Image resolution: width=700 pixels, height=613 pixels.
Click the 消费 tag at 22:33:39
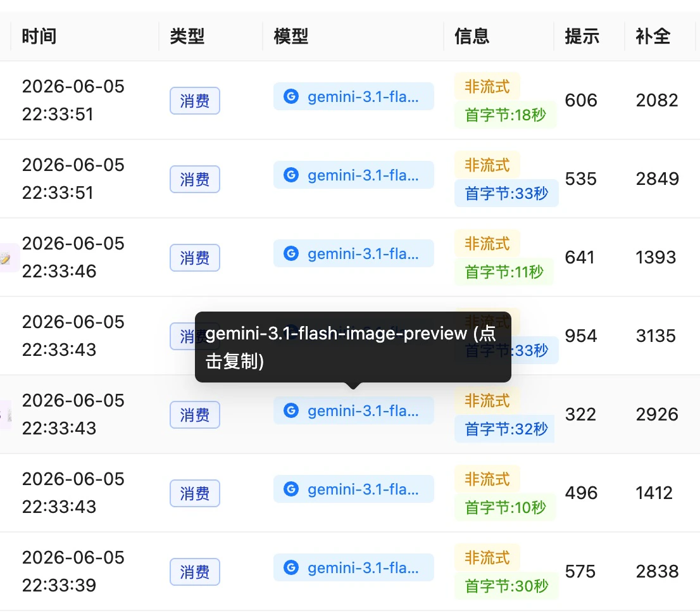[x=195, y=572]
